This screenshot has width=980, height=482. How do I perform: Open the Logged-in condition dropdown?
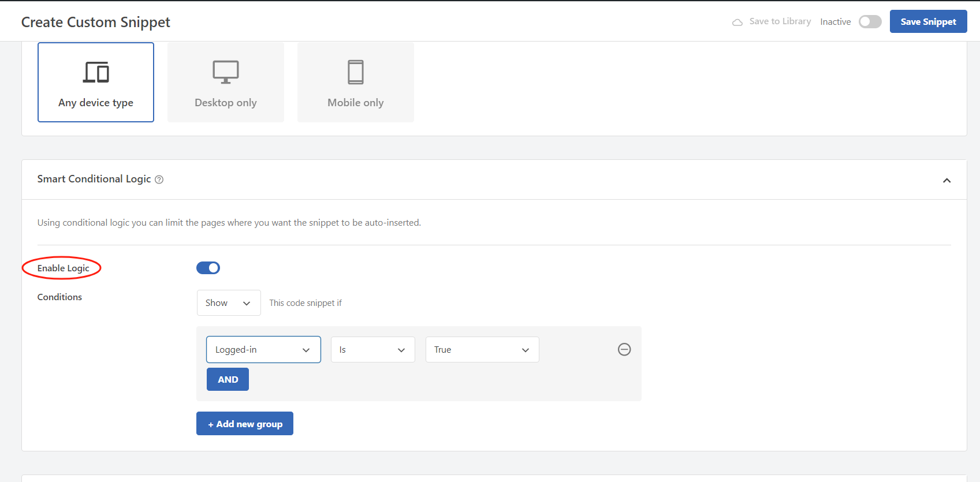pyautogui.click(x=263, y=350)
